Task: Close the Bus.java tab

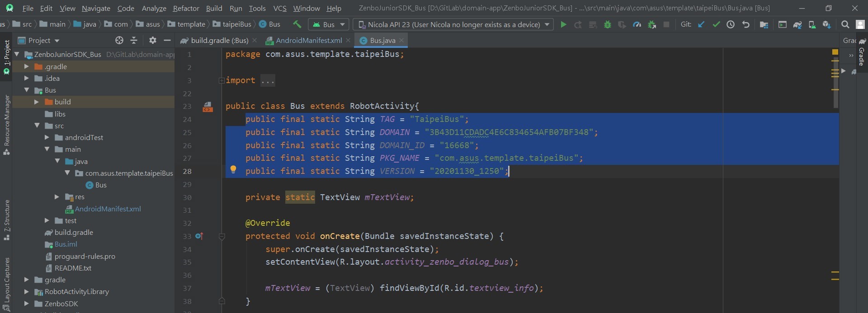Action: pyautogui.click(x=401, y=40)
